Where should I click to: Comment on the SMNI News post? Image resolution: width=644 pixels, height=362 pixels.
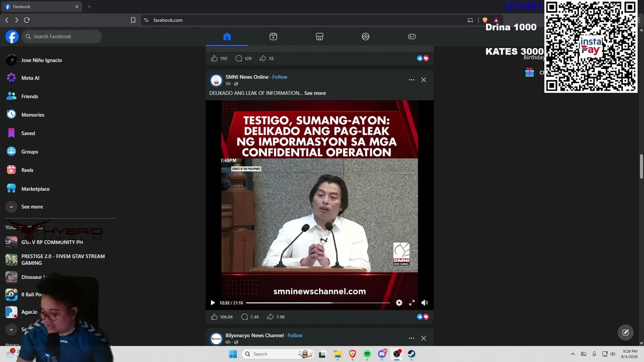pos(245,317)
